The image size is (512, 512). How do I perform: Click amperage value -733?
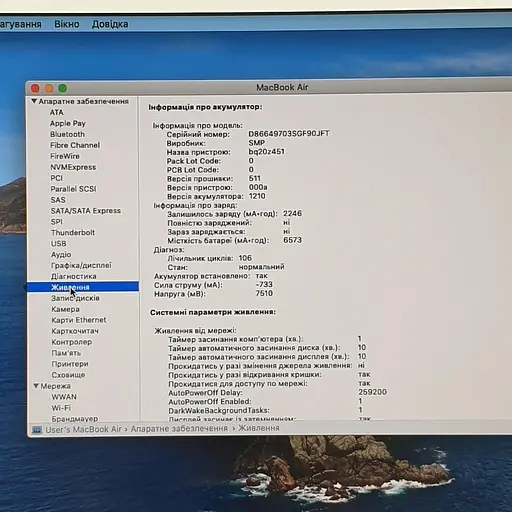click(264, 284)
